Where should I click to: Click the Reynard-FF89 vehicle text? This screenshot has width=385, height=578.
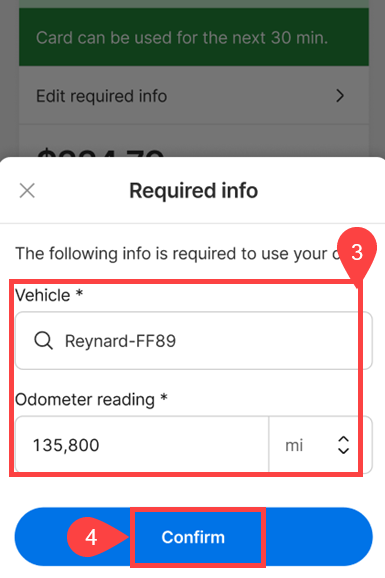point(120,341)
